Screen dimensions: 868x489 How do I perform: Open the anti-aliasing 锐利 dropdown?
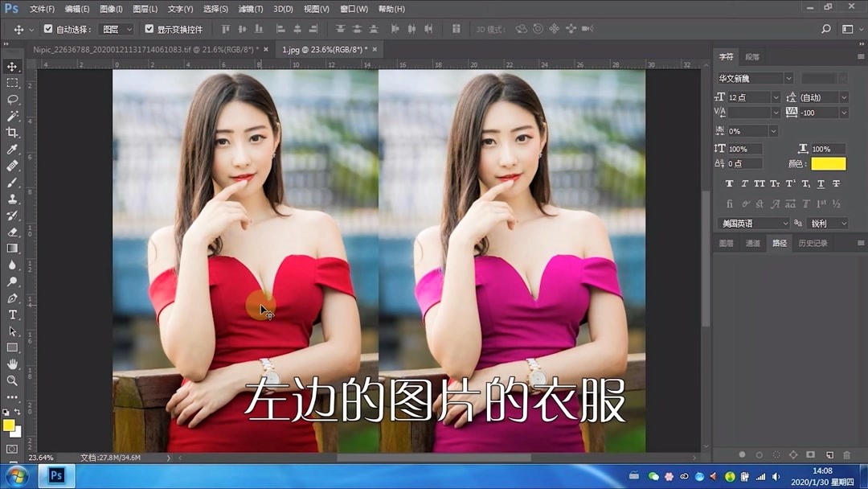pyautogui.click(x=827, y=223)
